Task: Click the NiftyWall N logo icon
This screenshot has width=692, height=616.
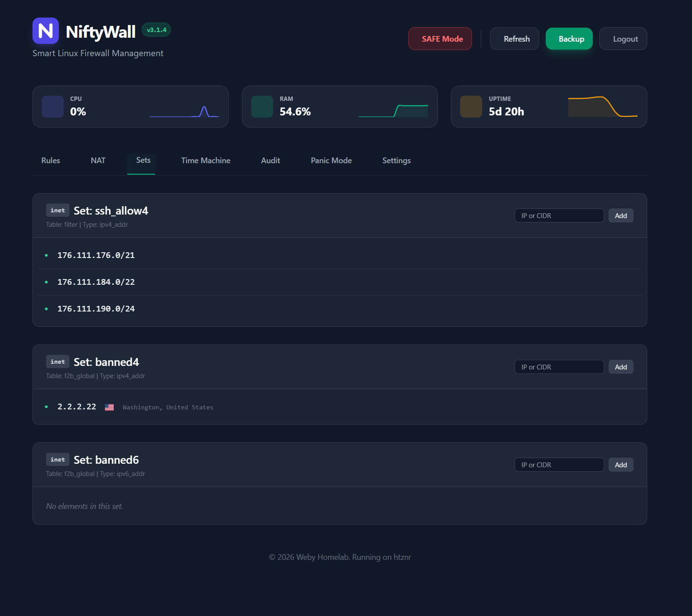Action: [46, 31]
